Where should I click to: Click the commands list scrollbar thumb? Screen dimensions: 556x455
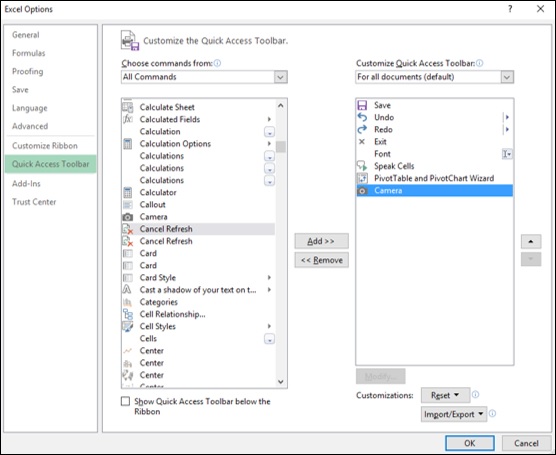280,146
